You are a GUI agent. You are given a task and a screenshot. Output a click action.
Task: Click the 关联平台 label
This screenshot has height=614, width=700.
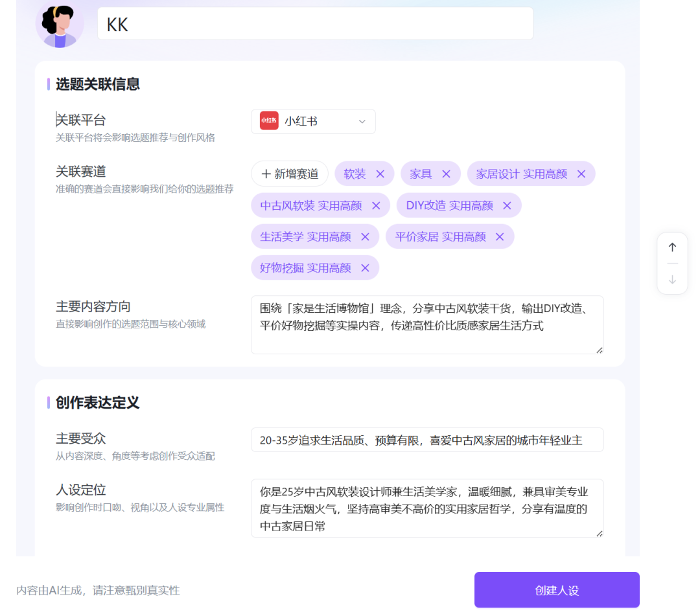click(x=81, y=120)
